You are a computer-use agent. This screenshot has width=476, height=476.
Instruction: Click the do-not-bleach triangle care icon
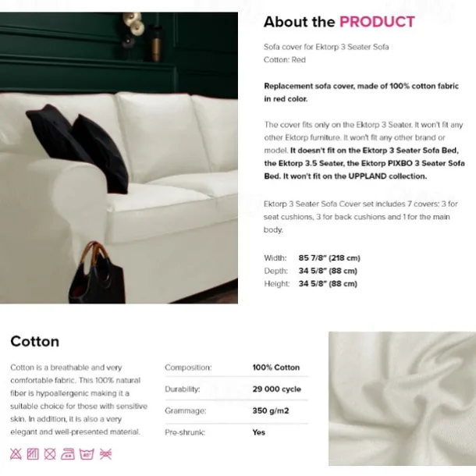tap(16, 454)
